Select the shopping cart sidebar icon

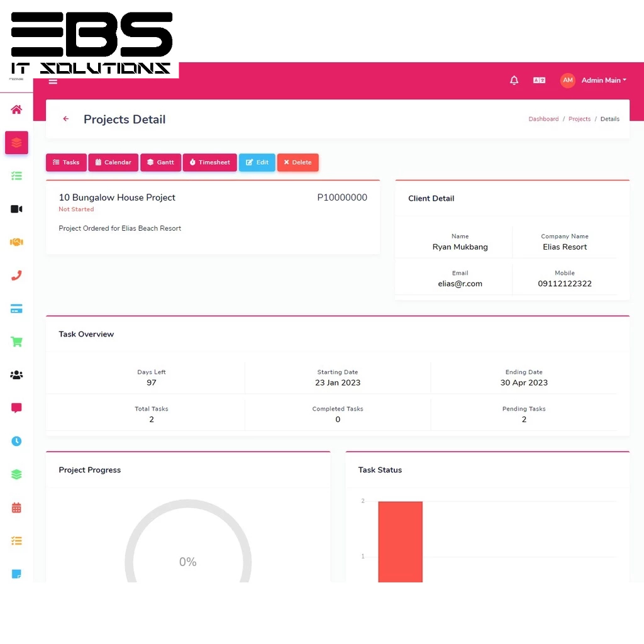16,342
